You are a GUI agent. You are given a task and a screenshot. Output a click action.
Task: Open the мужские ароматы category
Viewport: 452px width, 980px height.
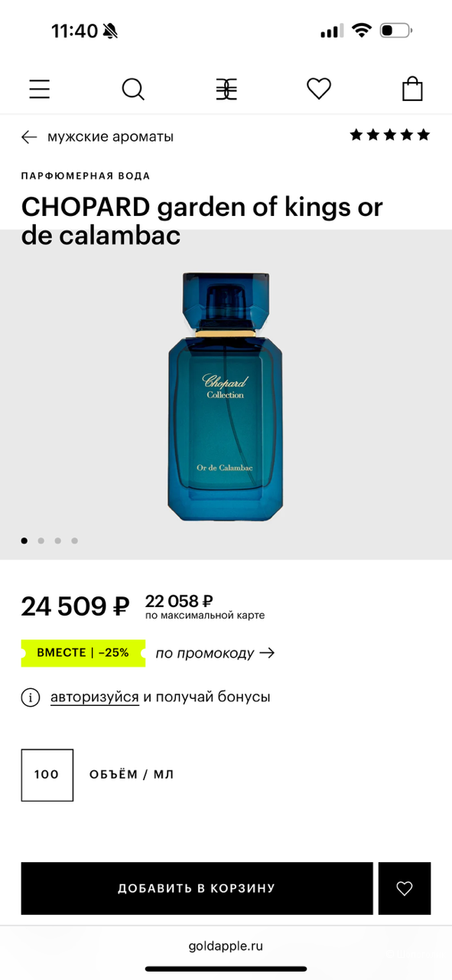tap(110, 137)
